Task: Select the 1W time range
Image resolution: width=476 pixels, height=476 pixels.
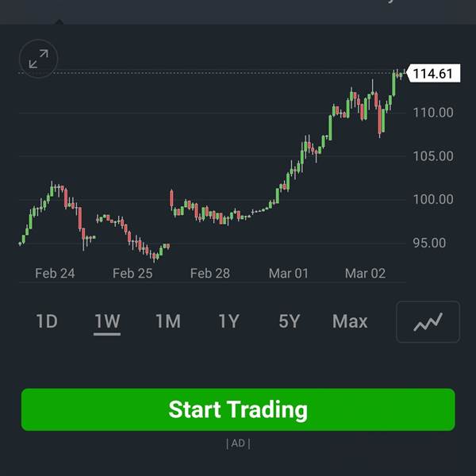Action: pyautogui.click(x=107, y=322)
